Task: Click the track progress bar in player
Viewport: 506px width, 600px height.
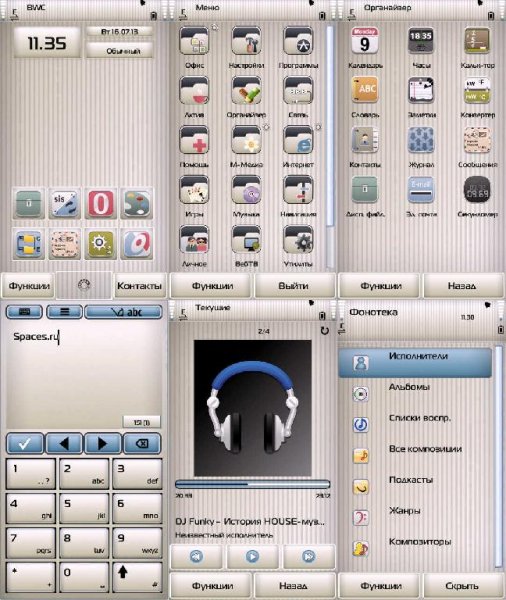Action: click(x=253, y=484)
